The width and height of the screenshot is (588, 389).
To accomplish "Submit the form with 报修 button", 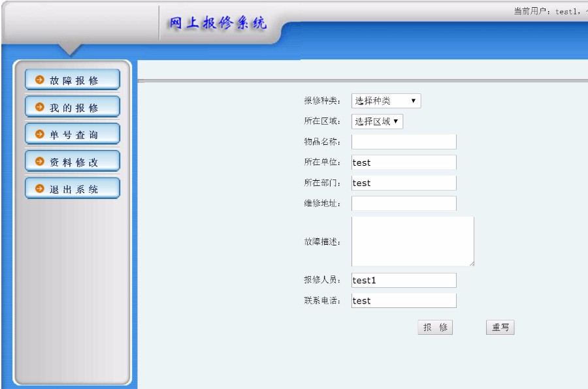I will (435, 327).
